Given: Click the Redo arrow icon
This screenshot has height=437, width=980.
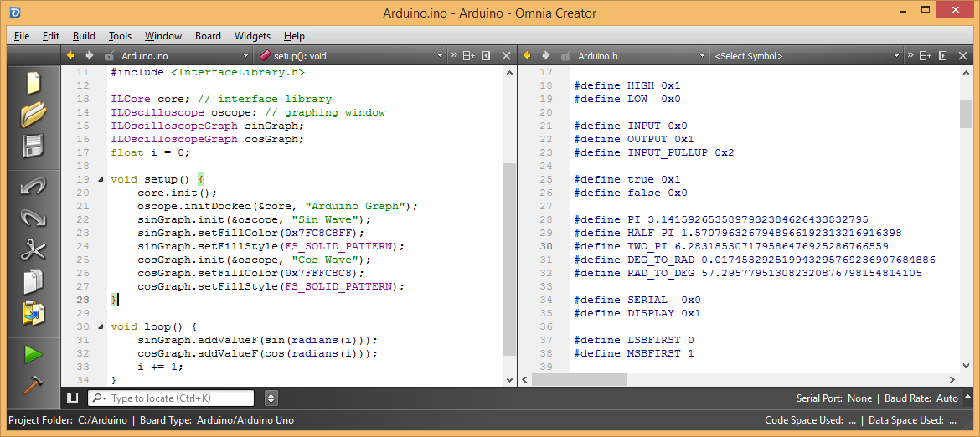Looking at the screenshot, I should tap(34, 217).
